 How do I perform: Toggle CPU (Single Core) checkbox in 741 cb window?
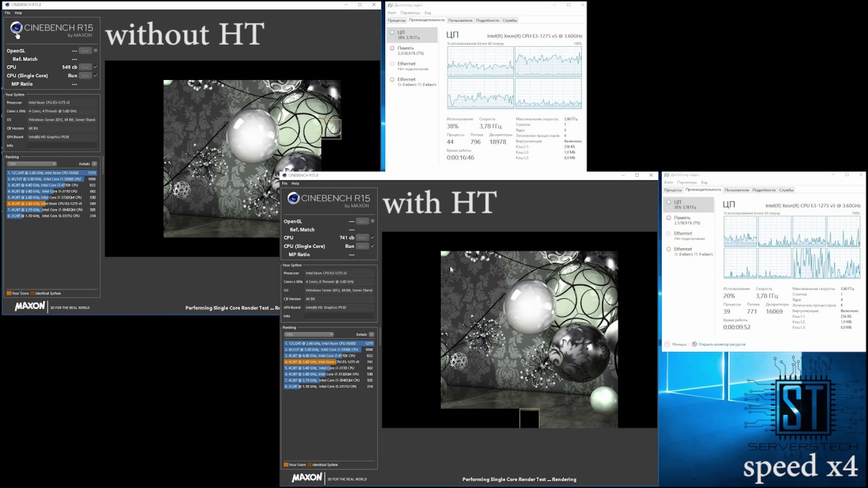tap(372, 246)
